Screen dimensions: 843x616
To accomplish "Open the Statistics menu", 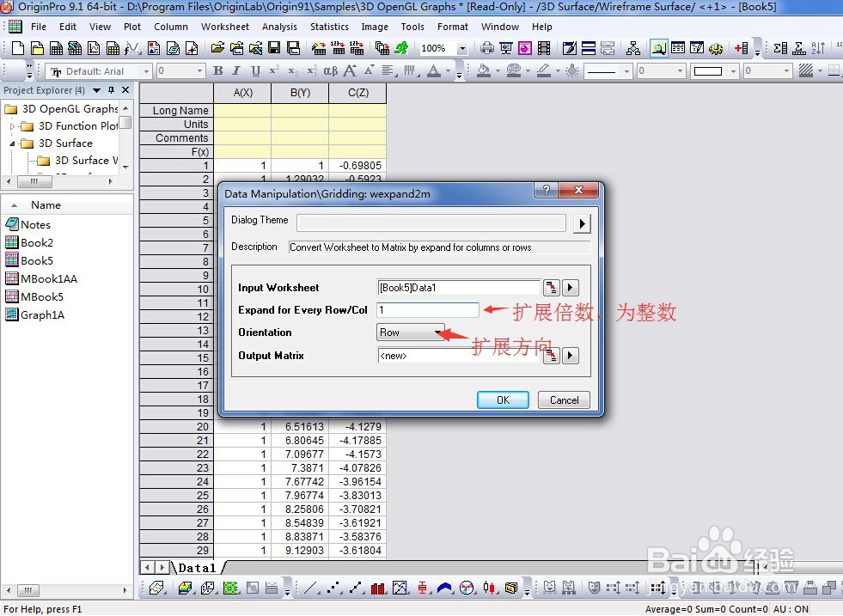I will coord(329,27).
